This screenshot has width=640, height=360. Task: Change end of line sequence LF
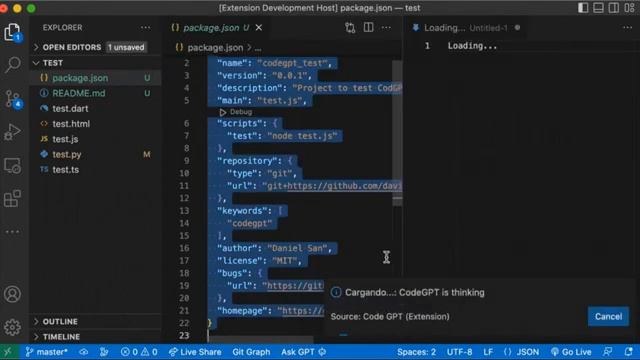[488, 352]
